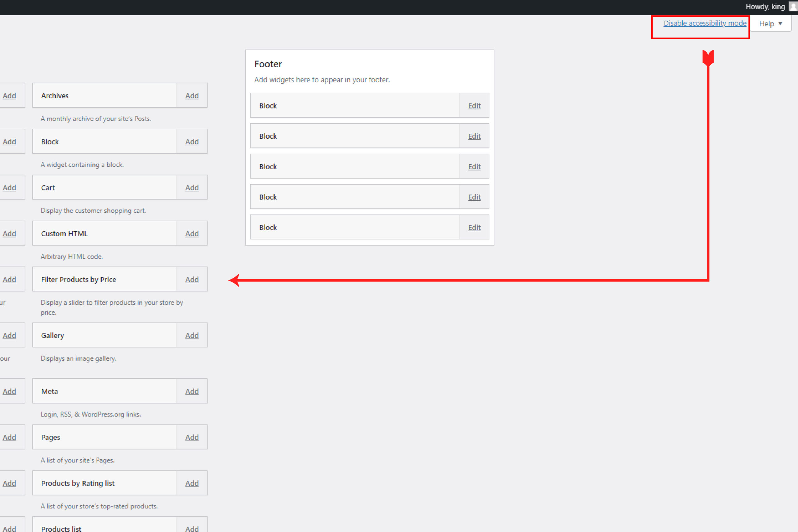This screenshot has height=532, width=798.
Task: Click the Add button for Gallery widget
Action: [x=191, y=335]
